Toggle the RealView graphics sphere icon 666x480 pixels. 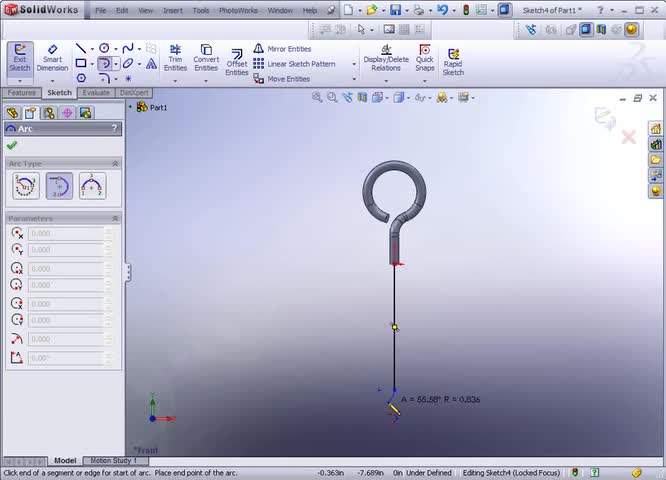632,29
